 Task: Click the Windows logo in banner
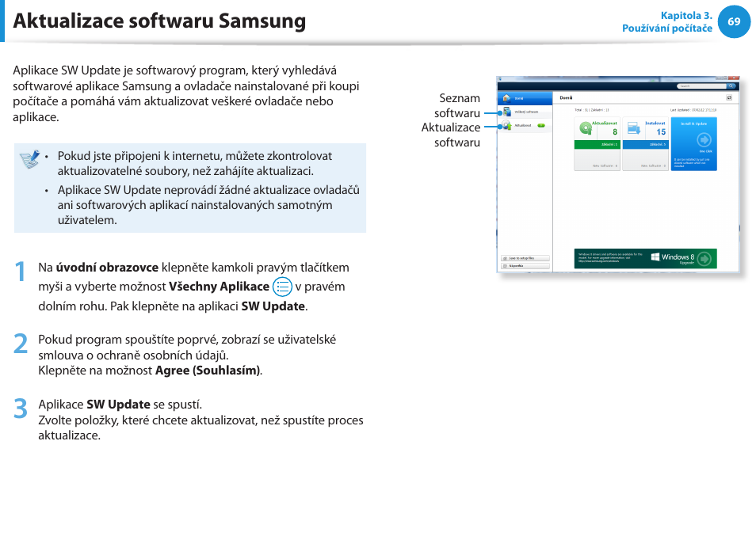pyautogui.click(x=655, y=257)
